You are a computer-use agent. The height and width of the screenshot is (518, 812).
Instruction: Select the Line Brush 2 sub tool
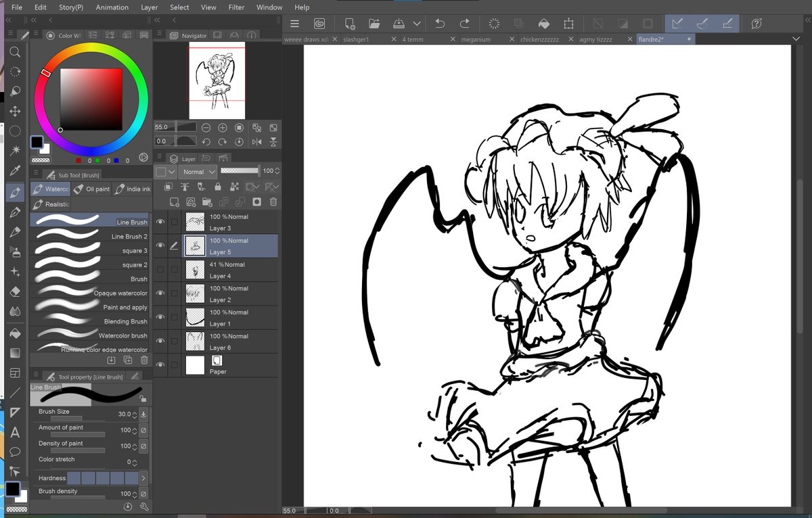[x=90, y=236]
